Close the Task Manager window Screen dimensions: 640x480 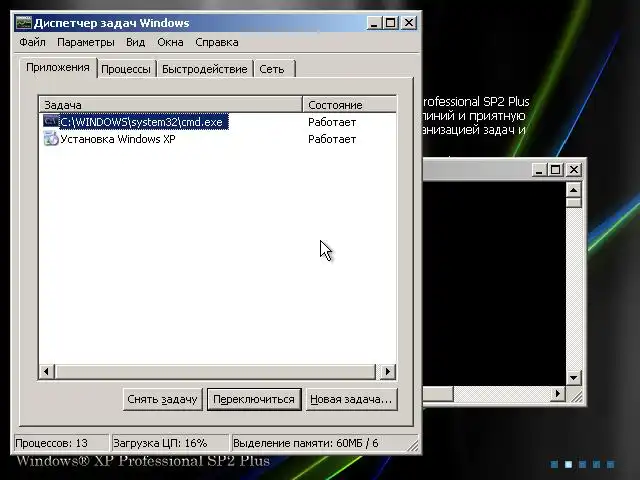(409, 23)
